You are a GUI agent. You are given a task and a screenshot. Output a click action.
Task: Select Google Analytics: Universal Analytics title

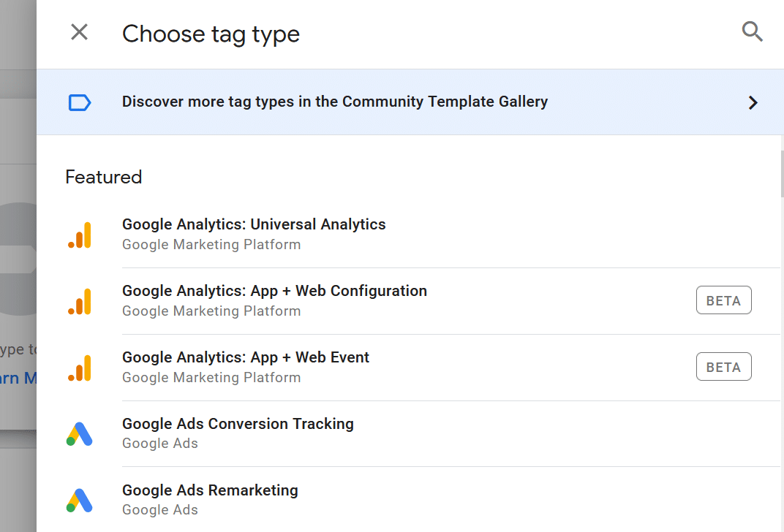coord(254,224)
